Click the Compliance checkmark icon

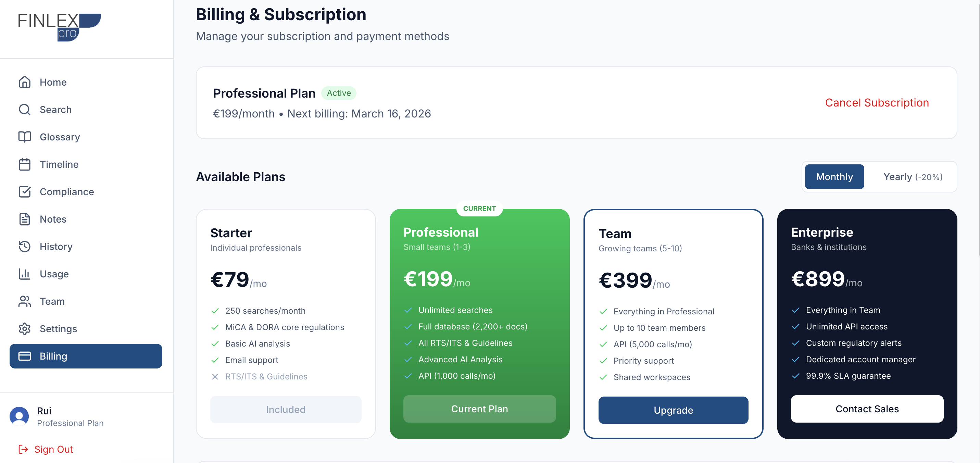tap(25, 192)
